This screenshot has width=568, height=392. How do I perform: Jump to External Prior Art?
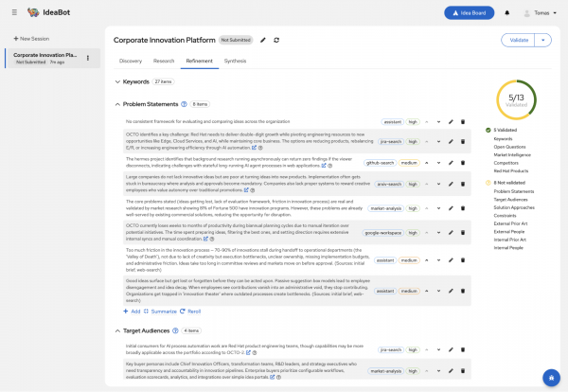(x=510, y=223)
